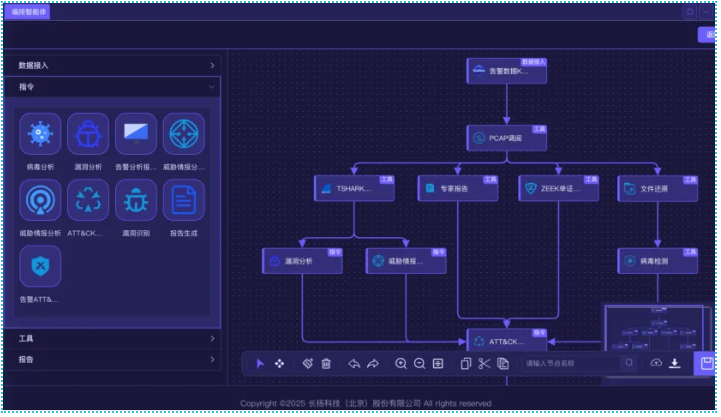Click the 报告生成 document icon
721x417 pixels.
(x=184, y=200)
